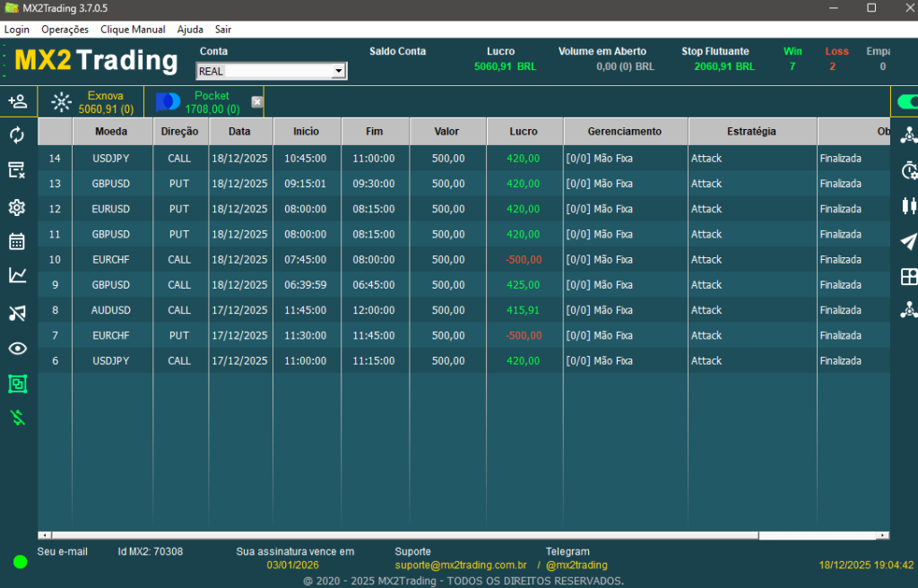
Task: Open the Clique Manual menu
Action: click(133, 30)
